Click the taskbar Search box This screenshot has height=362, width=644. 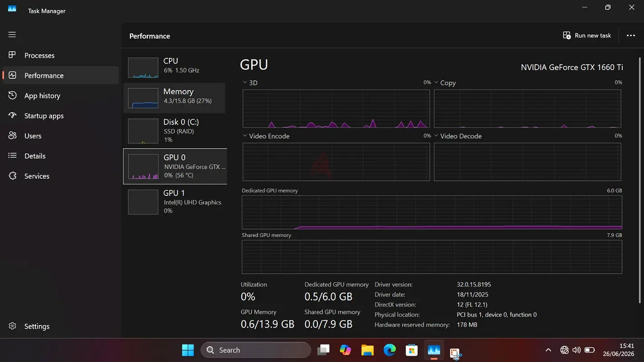(x=256, y=350)
